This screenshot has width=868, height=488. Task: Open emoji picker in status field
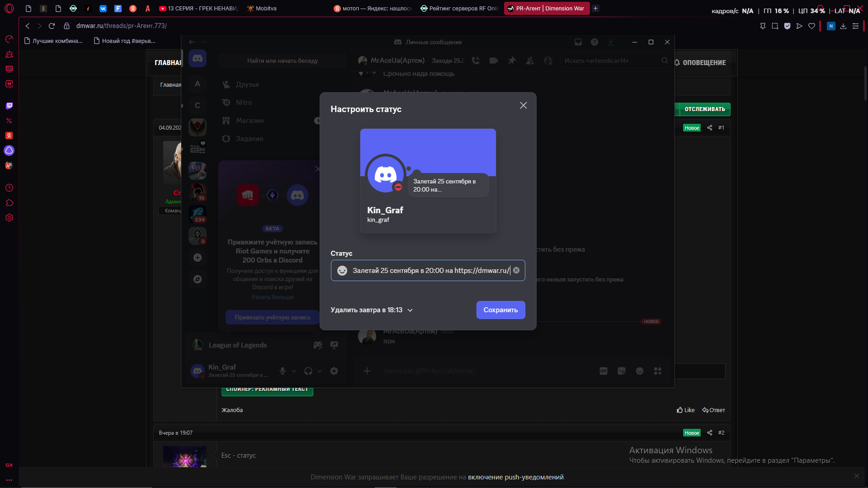[x=342, y=270]
